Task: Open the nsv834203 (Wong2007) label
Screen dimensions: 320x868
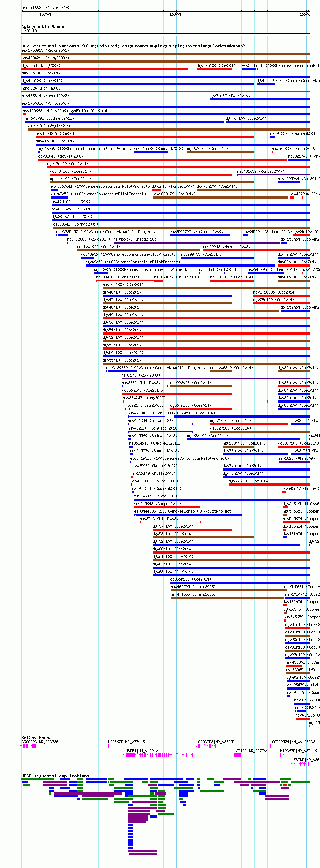Action: (118, 277)
